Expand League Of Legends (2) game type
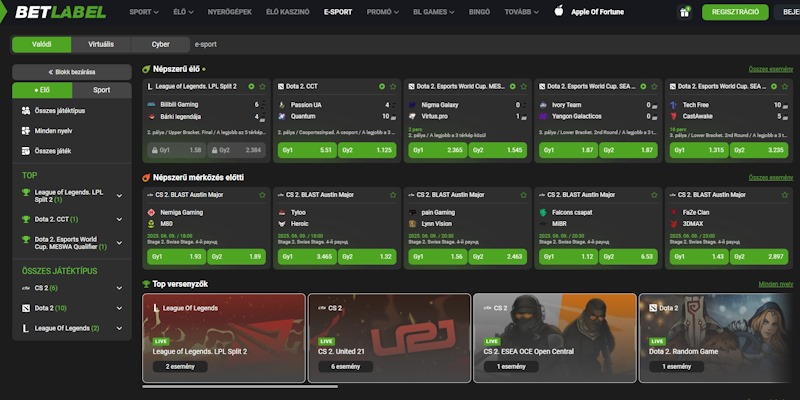Image resolution: width=800 pixels, height=400 pixels. 119,329
